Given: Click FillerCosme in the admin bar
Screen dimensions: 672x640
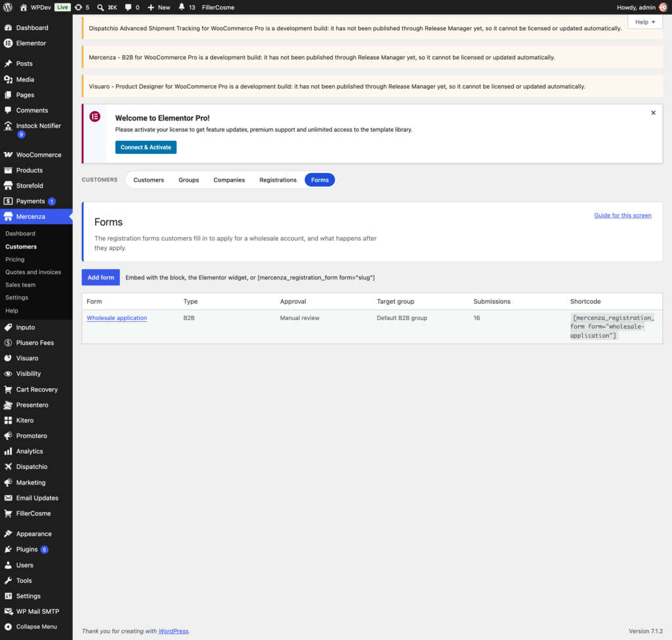Looking at the screenshot, I should 218,7.
